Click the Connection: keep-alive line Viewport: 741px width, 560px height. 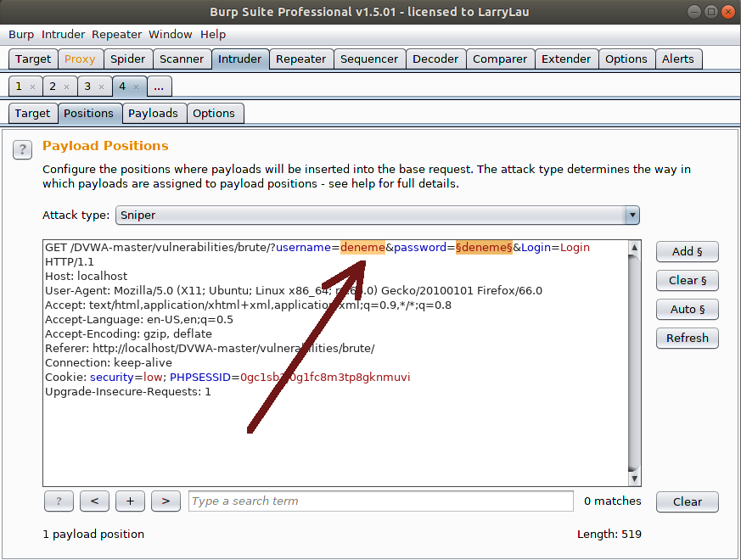point(109,363)
